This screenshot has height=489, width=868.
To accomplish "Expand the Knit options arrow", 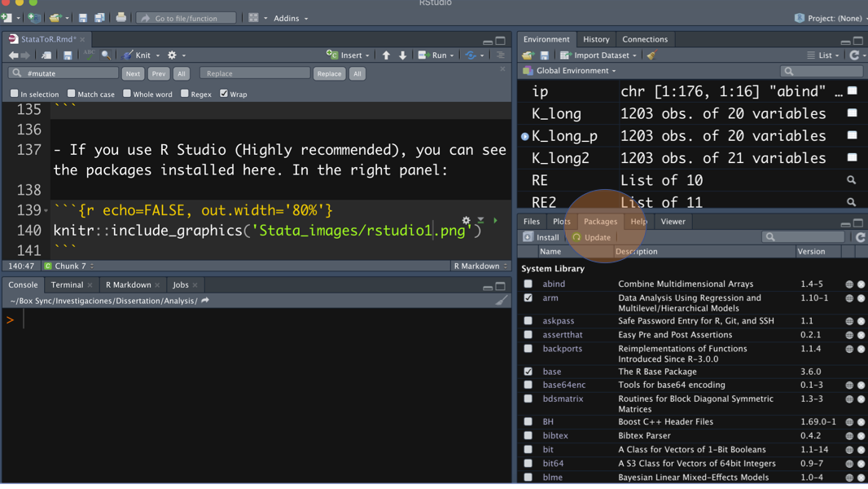I will click(x=158, y=55).
